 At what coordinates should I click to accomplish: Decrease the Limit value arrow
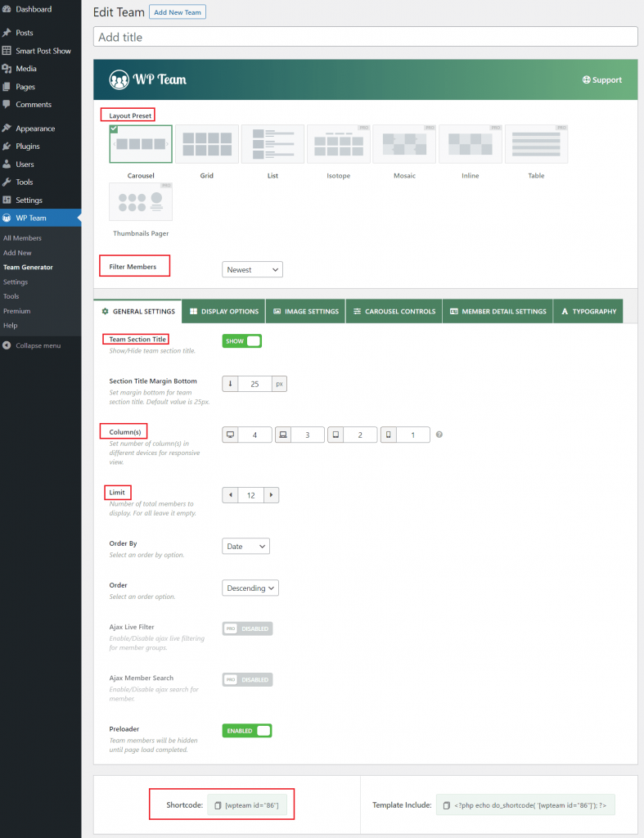tap(230, 495)
